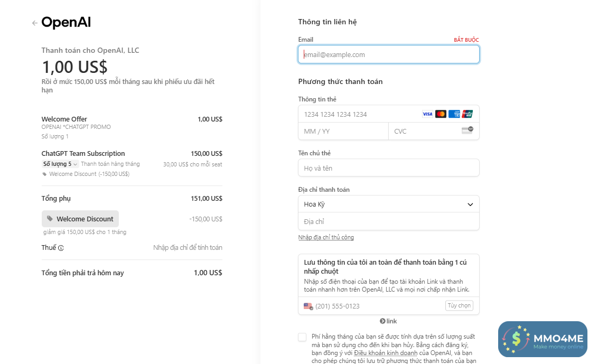Open the Hoa Kỳ country dropdown

pyautogui.click(x=388, y=204)
